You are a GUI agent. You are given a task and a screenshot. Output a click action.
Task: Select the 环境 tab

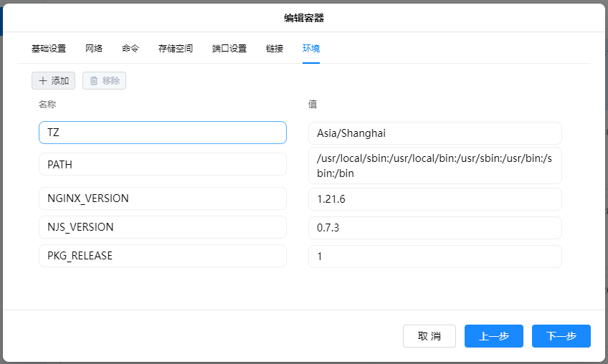point(311,49)
